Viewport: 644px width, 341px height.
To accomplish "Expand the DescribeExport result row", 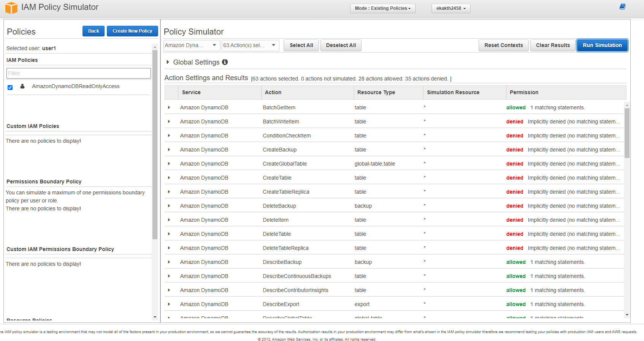I will (169, 304).
